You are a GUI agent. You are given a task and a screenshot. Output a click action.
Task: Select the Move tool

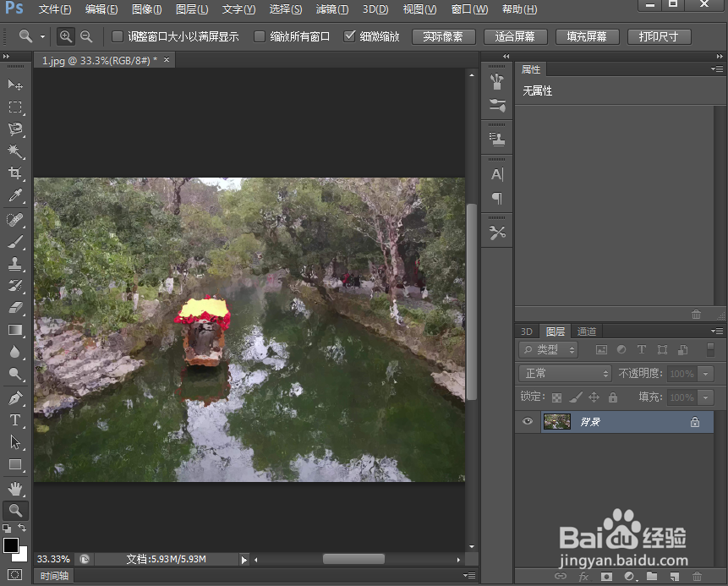15,85
